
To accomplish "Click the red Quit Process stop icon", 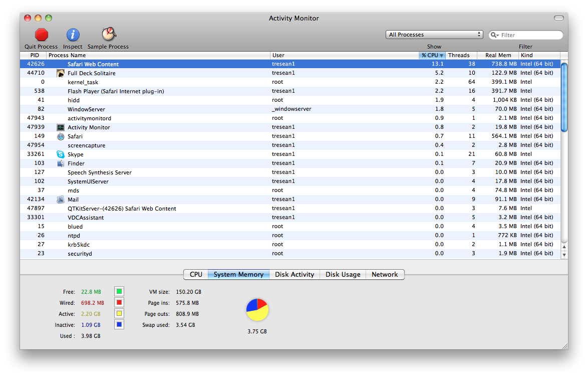I will (x=41, y=35).
